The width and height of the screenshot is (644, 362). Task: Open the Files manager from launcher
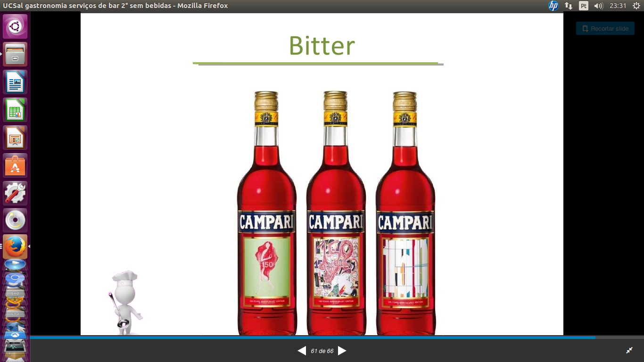click(x=15, y=54)
